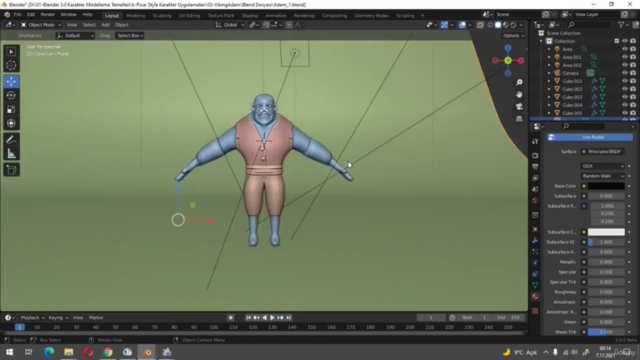Open the timeline Marker menu

coord(96,318)
